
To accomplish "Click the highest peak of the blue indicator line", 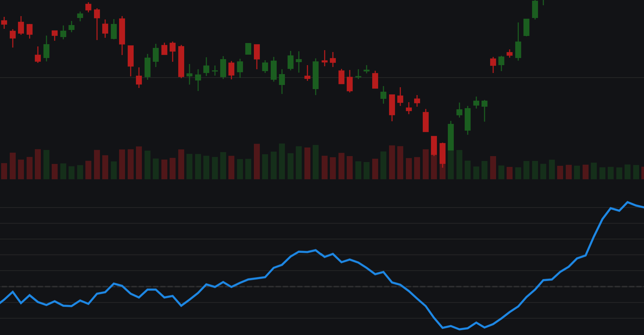I will [x=628, y=202].
